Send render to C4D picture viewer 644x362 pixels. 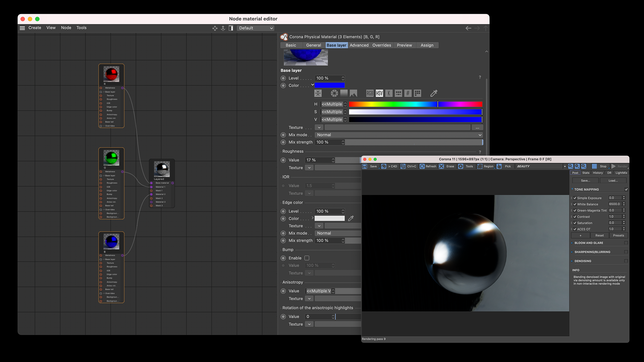(384, 166)
